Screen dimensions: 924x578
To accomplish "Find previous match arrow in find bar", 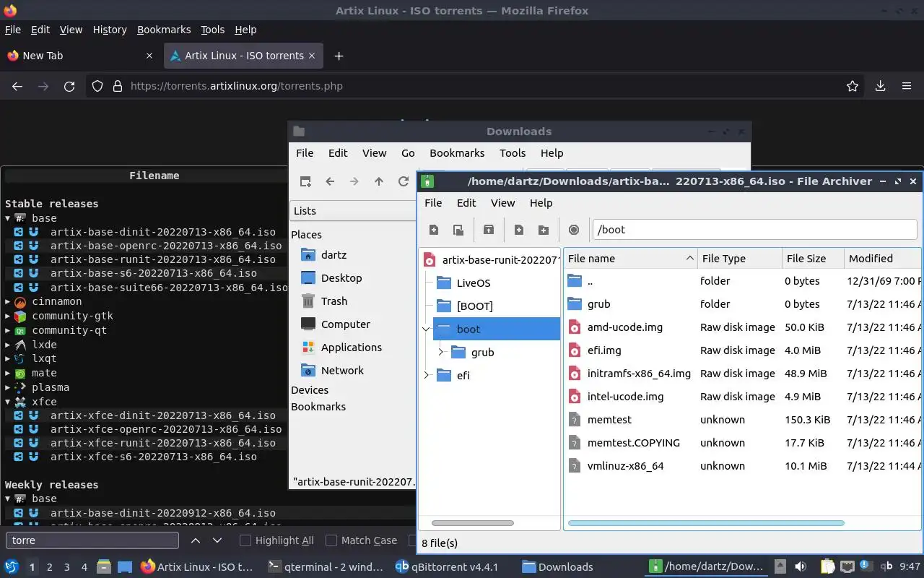I will point(195,540).
